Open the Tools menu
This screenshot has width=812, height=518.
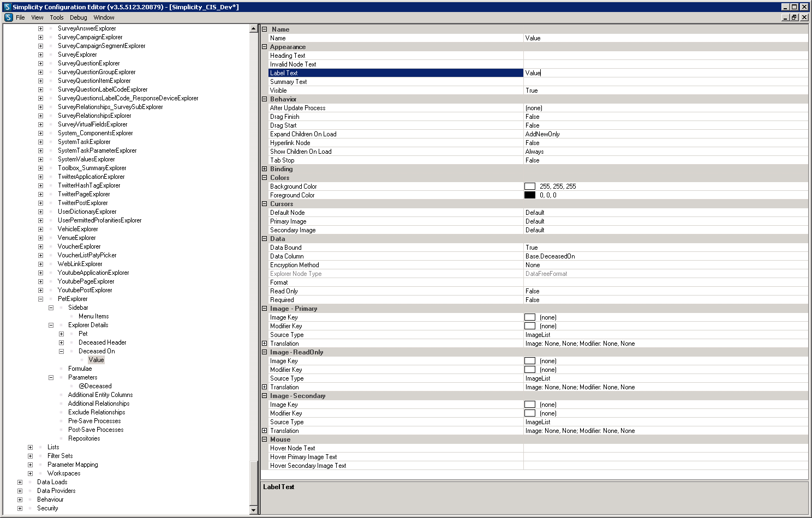tap(57, 17)
